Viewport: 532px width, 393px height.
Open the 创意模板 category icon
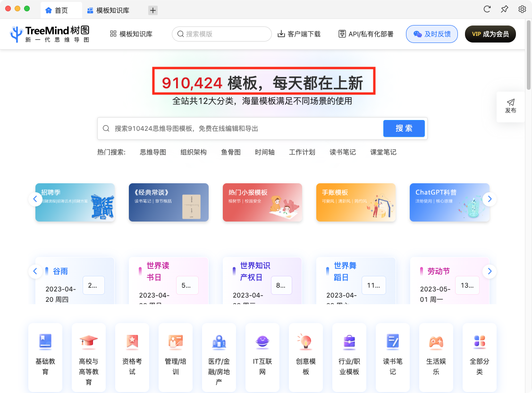click(306, 342)
